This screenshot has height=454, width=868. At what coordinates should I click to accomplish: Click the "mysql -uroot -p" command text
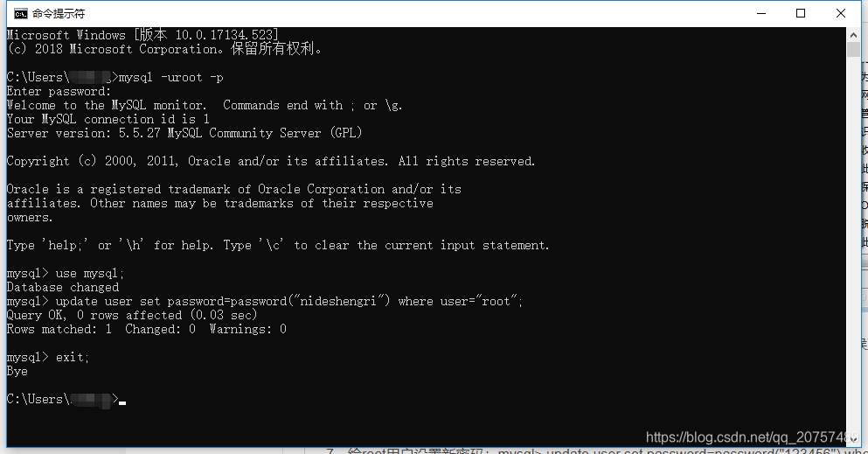point(171,78)
